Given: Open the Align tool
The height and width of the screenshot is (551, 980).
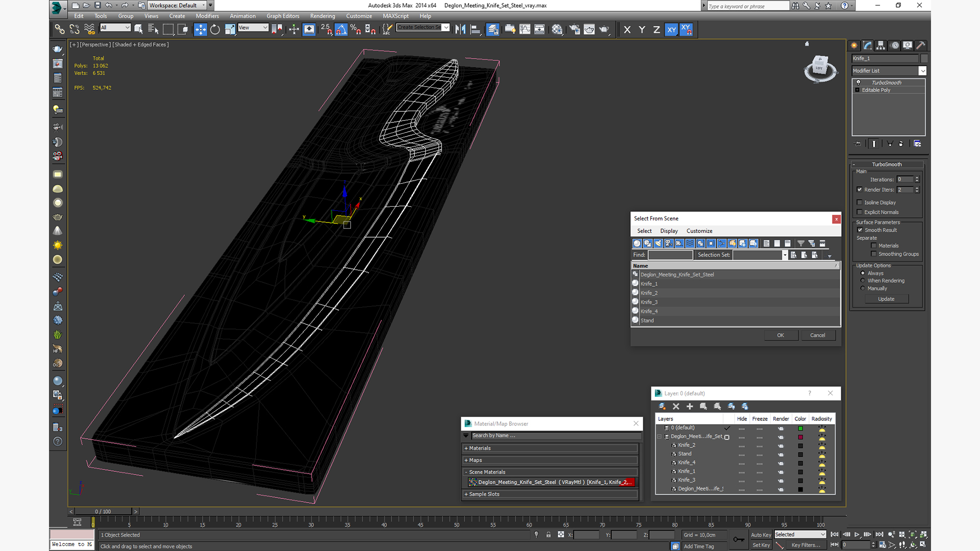Looking at the screenshot, I should point(475,30).
